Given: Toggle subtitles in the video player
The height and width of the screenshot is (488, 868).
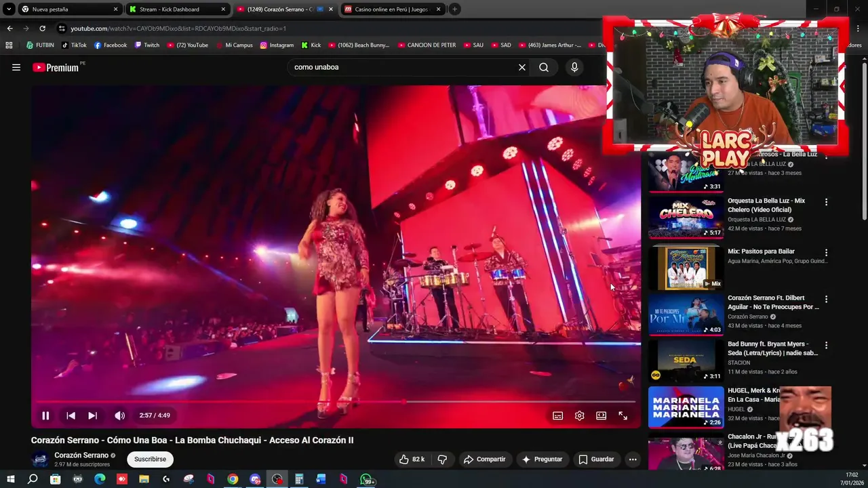Looking at the screenshot, I should (x=557, y=415).
